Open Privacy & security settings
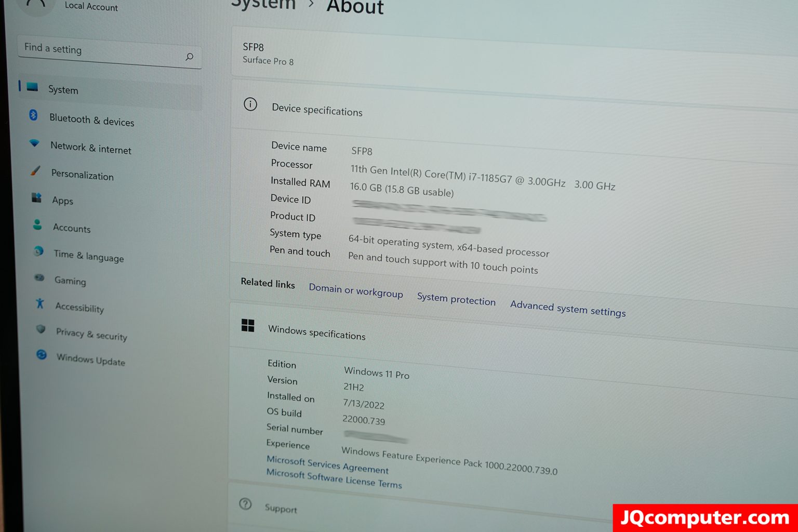798x532 pixels. coord(91,334)
